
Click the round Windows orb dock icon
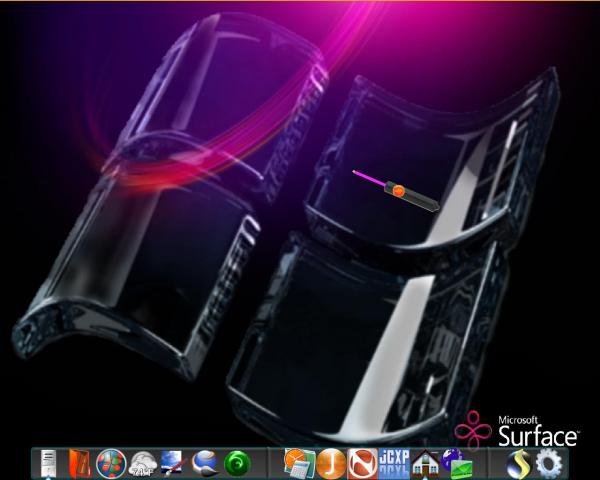(x=111, y=464)
